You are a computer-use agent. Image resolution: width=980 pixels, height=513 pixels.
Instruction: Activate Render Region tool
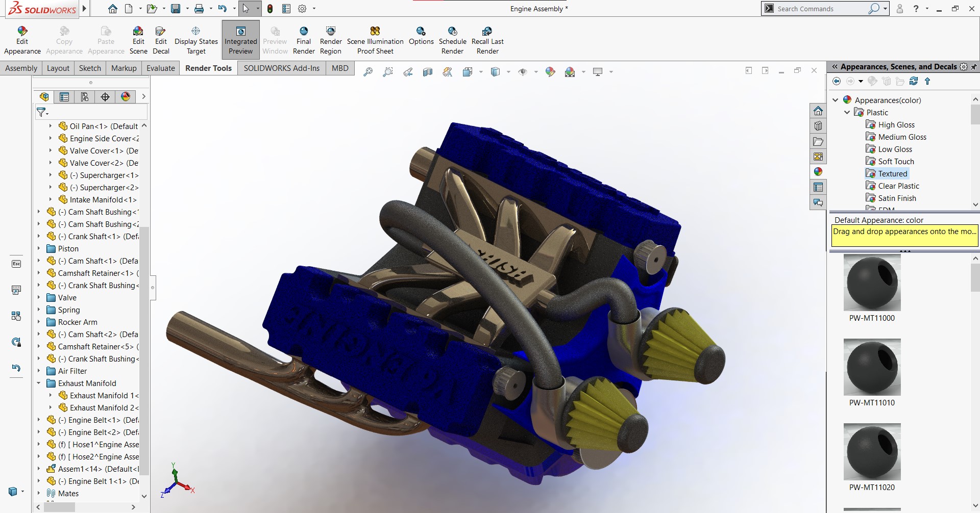point(331,40)
